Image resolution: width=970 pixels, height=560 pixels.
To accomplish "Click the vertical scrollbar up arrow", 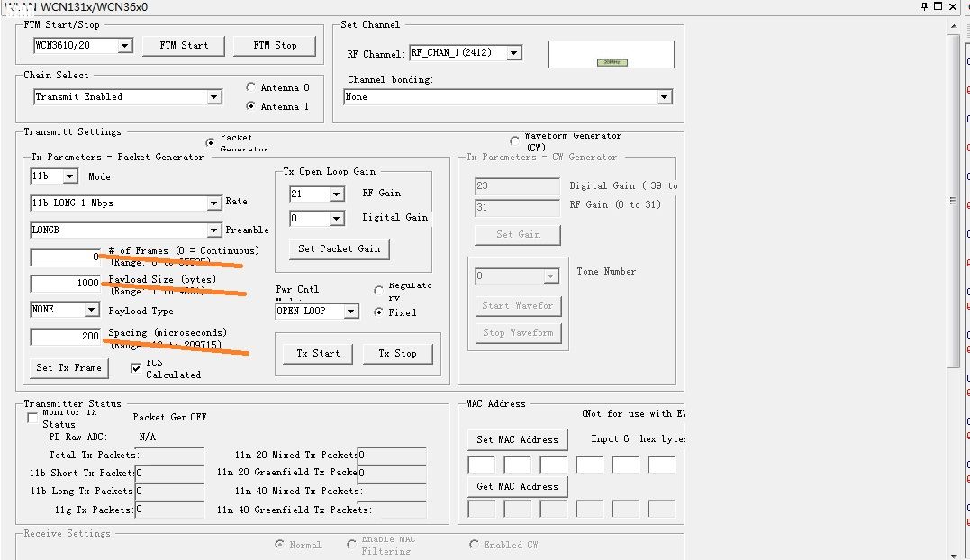I will point(953,26).
